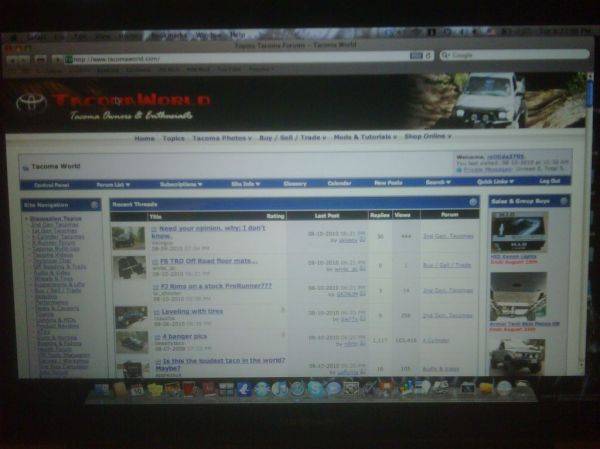Open the Private Messages link
The image size is (600, 449).
click(x=488, y=170)
